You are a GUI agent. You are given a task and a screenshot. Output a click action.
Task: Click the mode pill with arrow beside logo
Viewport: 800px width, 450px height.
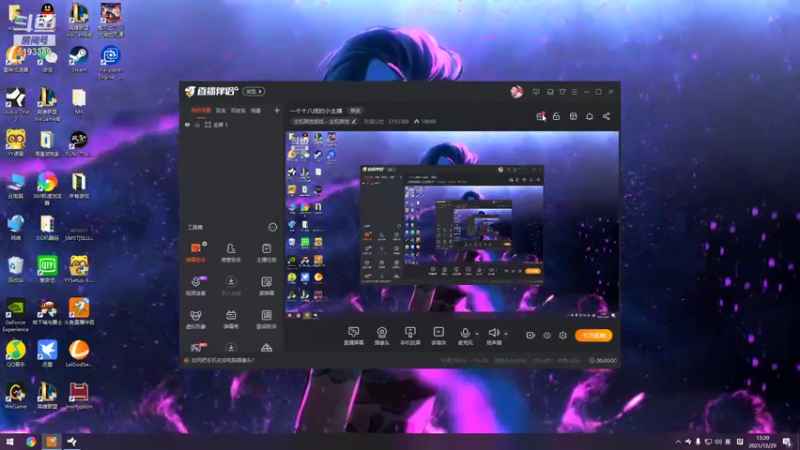click(x=254, y=91)
